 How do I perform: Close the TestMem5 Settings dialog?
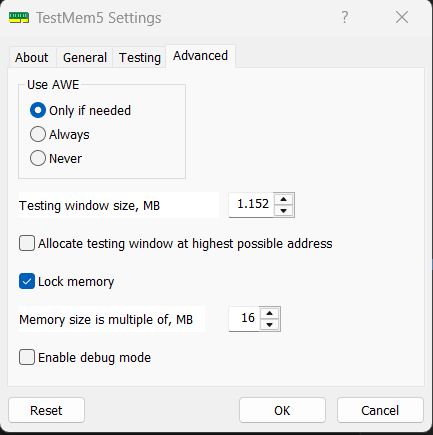tap(402, 17)
